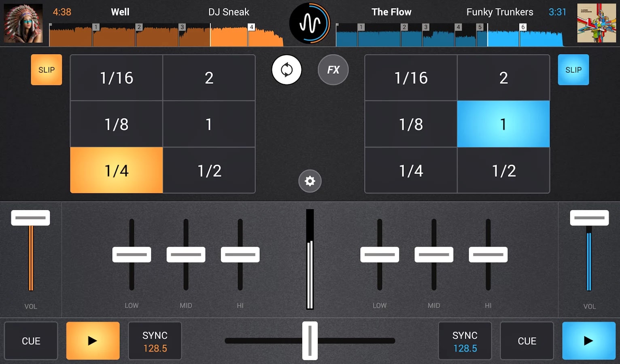The image size is (620, 364).
Task: Select the 1/16 loop on the left deck
Action: 116,77
